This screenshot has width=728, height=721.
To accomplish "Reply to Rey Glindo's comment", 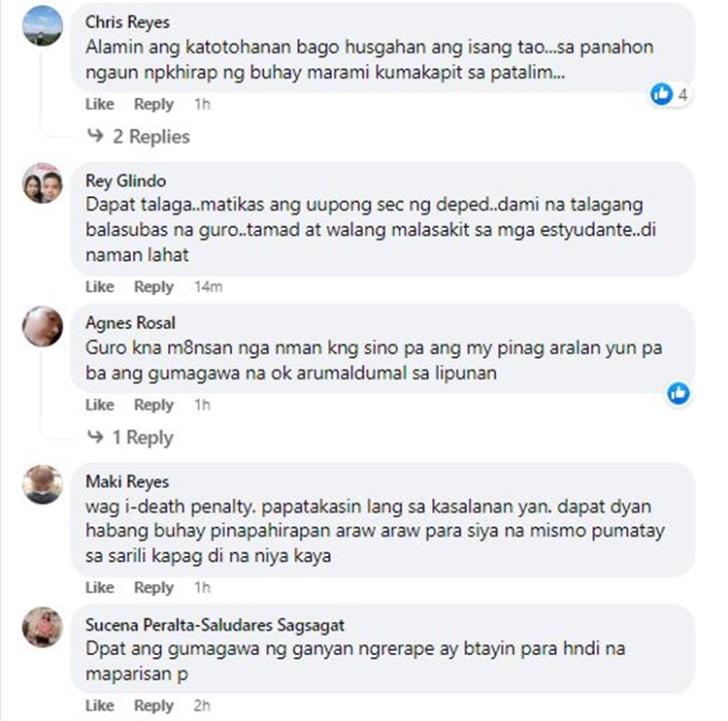I will tap(153, 287).
